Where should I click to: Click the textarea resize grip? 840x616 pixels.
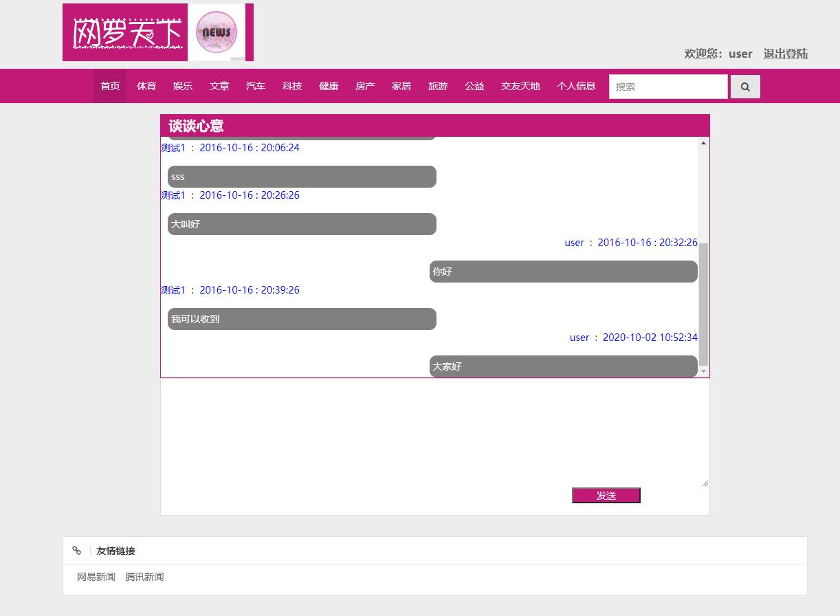coord(705,483)
